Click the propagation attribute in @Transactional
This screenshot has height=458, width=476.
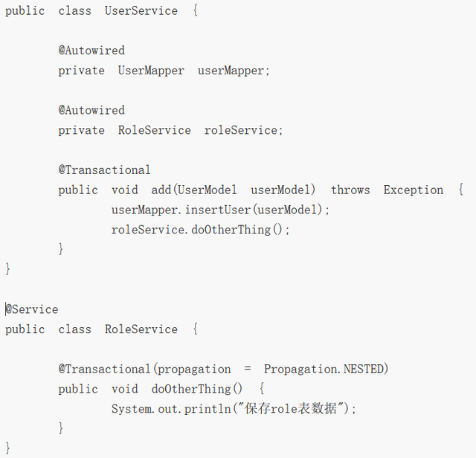194,370
